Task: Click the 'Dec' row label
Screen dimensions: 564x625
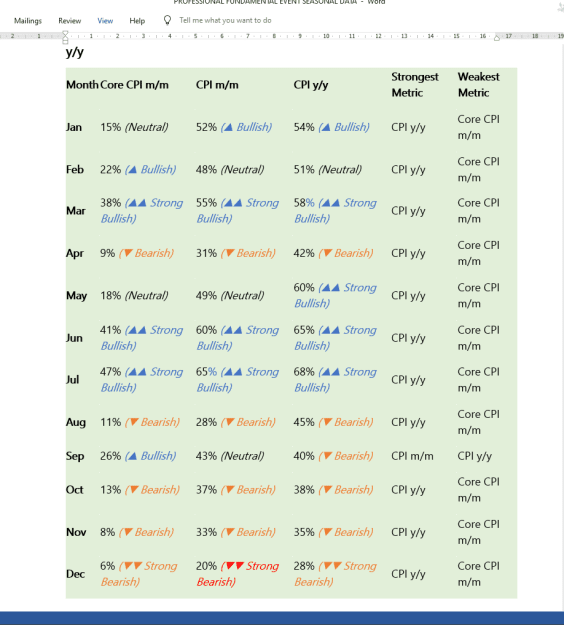Action: point(75,574)
